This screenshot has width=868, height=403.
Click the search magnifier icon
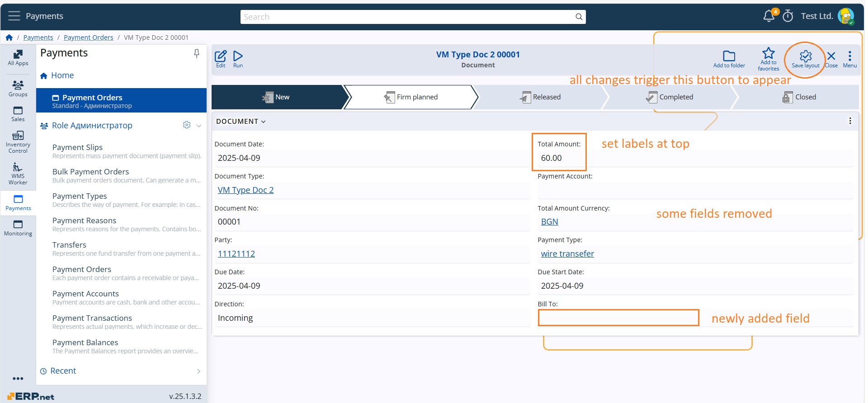pos(579,17)
